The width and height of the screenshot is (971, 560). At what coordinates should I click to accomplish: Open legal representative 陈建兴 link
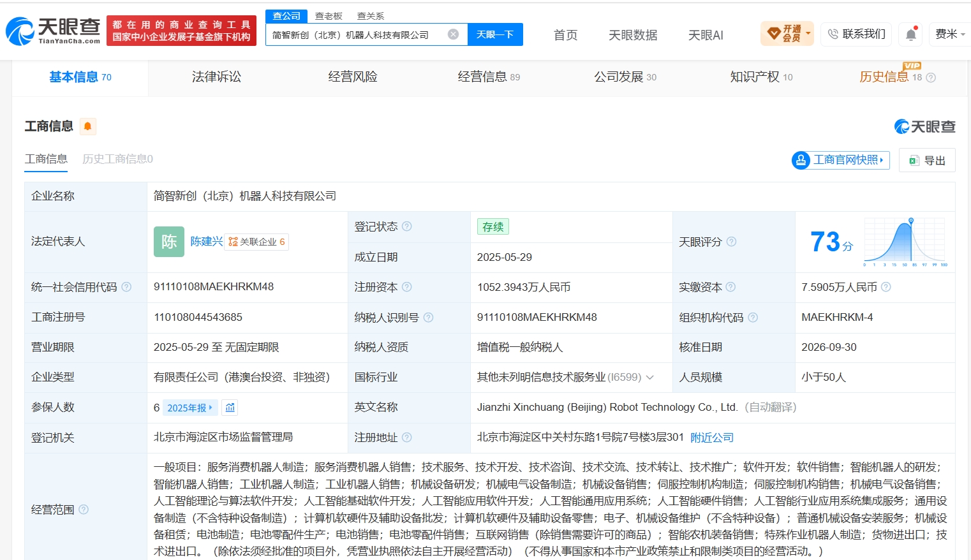[x=206, y=242]
